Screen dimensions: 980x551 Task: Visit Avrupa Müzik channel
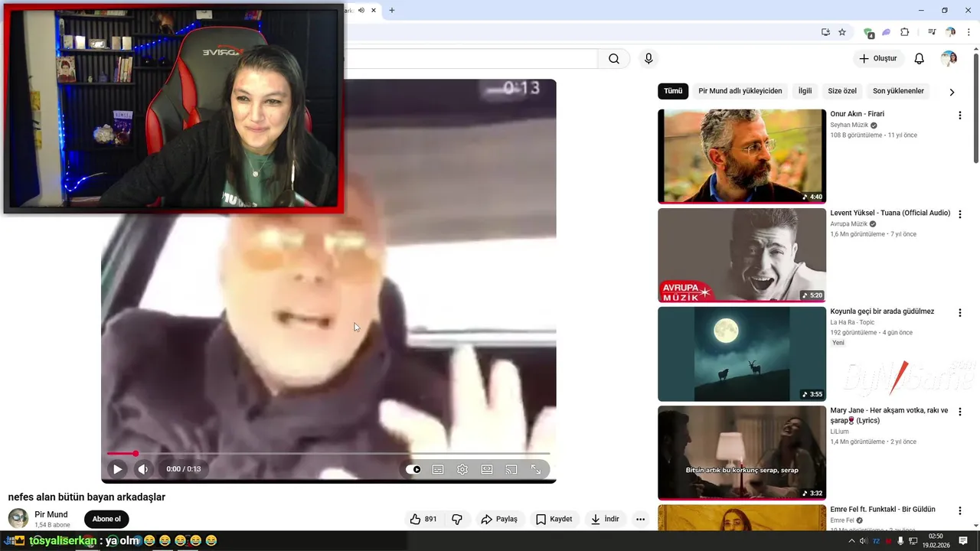pyautogui.click(x=848, y=224)
